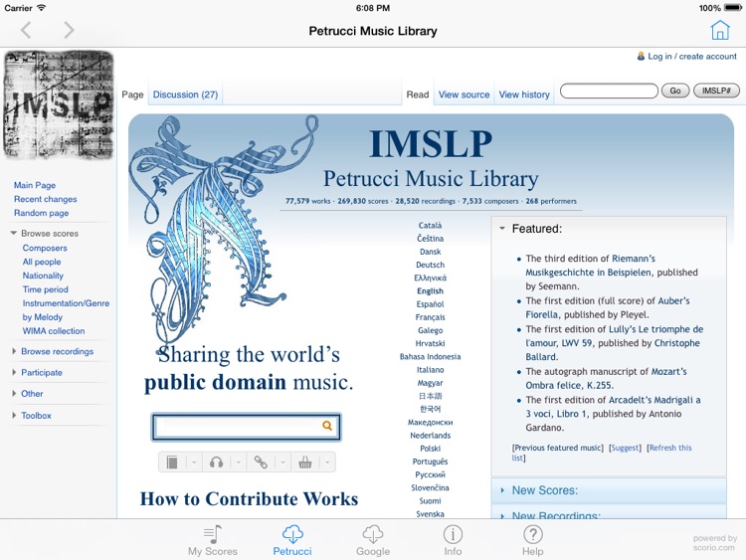Image resolution: width=746 pixels, height=560 pixels.
Task: Select the Català language link
Action: point(430,226)
